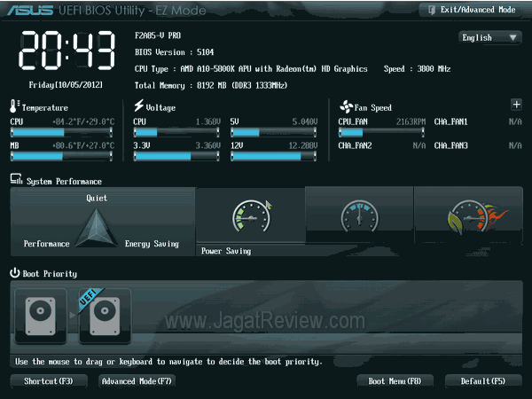The image size is (532, 399).
Task: Click the 1.368V CPU voltage reading
Action: pos(208,121)
